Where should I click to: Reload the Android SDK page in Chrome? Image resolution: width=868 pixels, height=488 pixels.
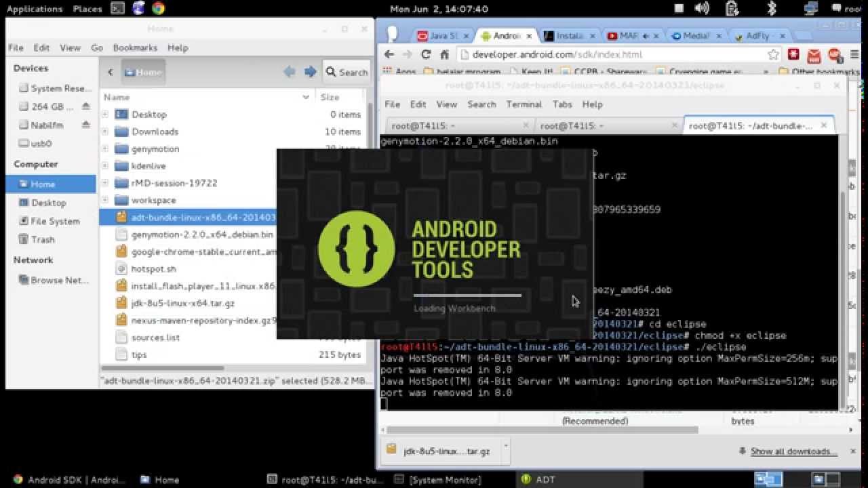tap(426, 55)
